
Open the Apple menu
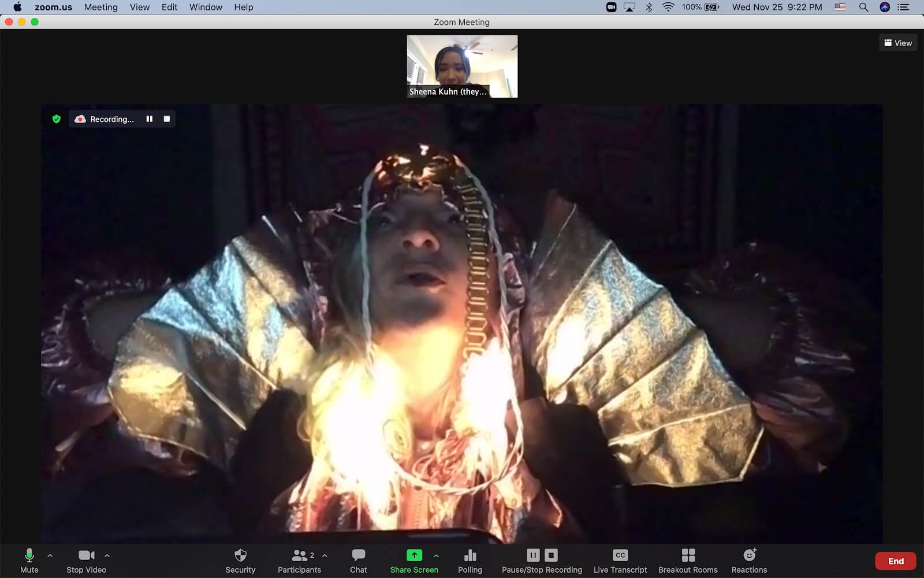pos(17,7)
